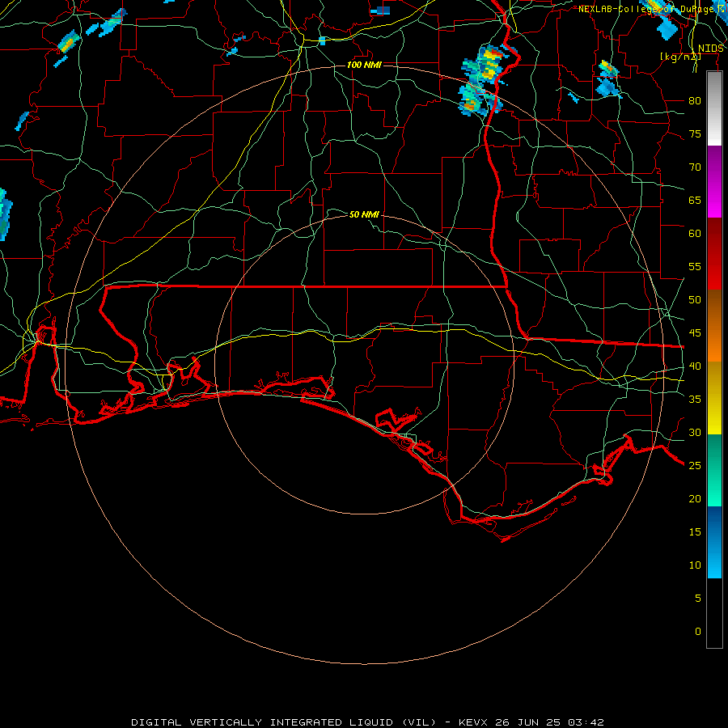Select the 45 value on the VIL scale

(695, 333)
